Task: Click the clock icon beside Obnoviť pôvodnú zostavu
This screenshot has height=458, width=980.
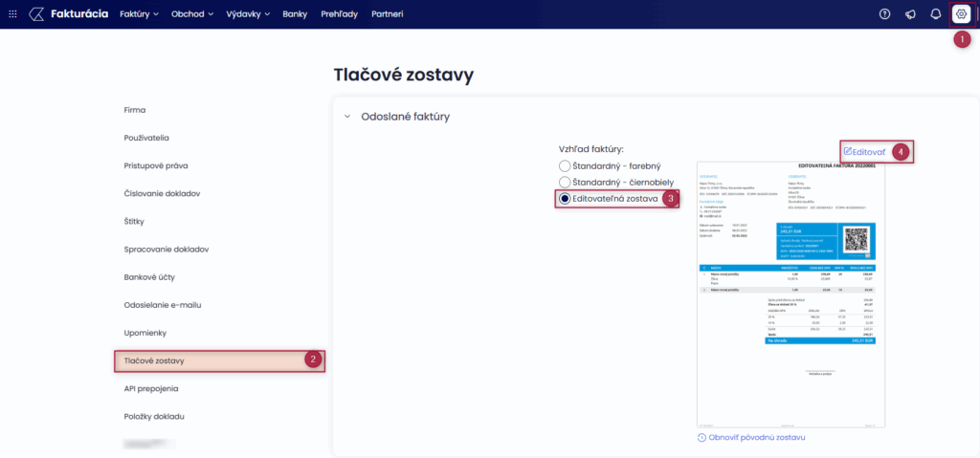Action: (x=702, y=437)
